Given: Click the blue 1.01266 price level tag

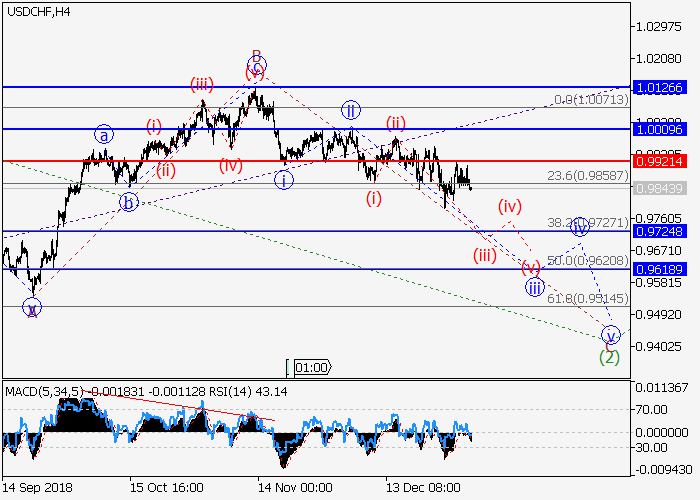Looking at the screenshot, I should click(x=663, y=88).
